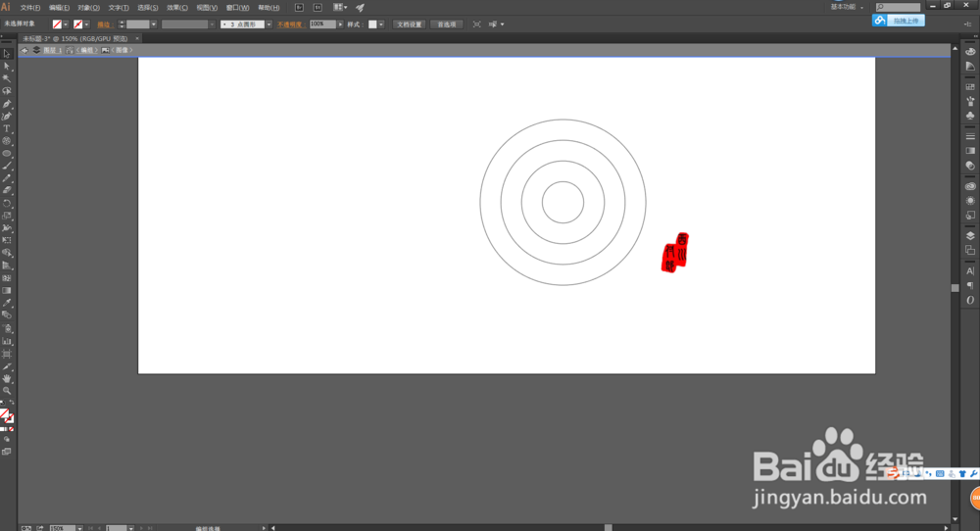Screen dimensions: 980x531
Task: Select the Selection tool arrow
Action: [7, 54]
